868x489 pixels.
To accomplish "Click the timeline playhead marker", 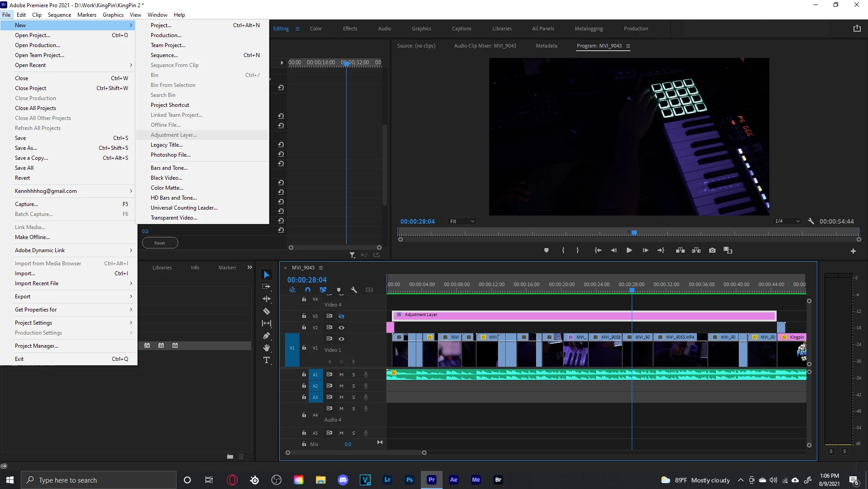I will (x=632, y=291).
